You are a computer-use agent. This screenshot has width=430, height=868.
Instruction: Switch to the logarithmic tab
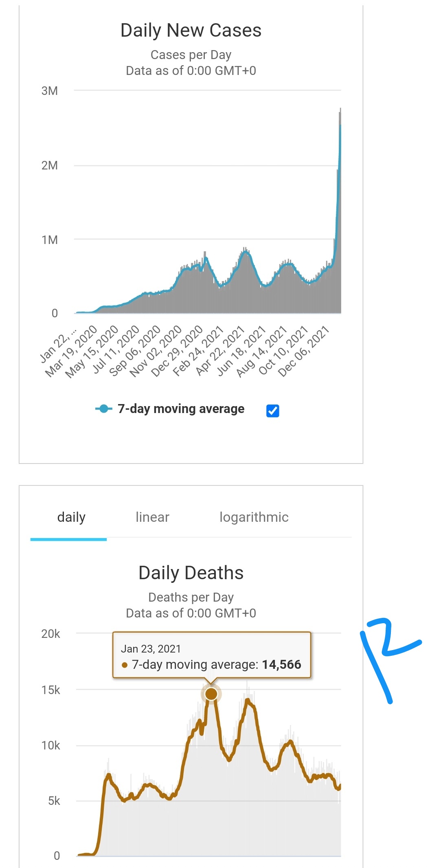(254, 517)
